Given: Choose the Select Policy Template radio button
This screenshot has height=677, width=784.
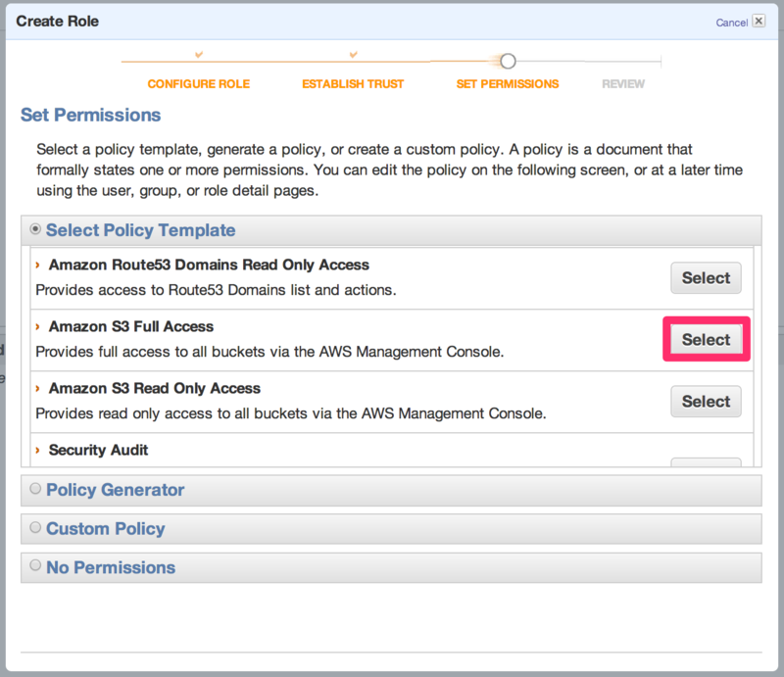Looking at the screenshot, I should click(x=35, y=229).
